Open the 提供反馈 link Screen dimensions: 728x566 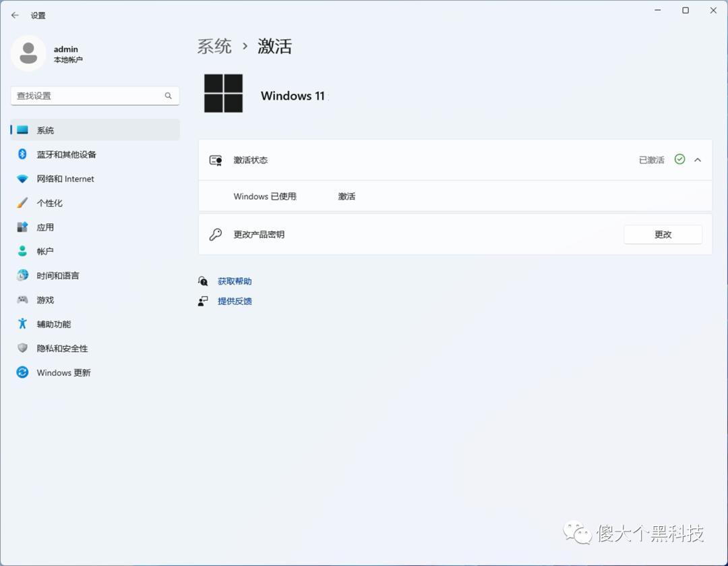(235, 301)
